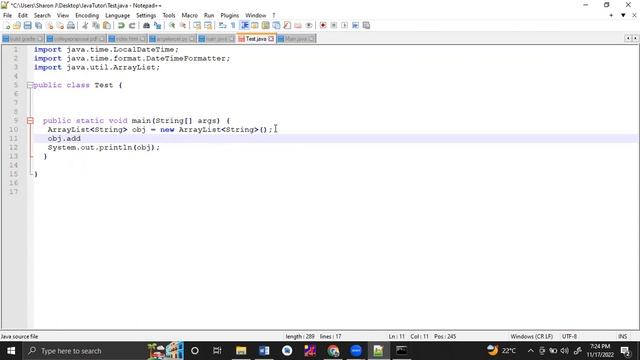This screenshot has height=360, width=640.
Task: Click the UTF-8 encoding status field
Action: pos(569,336)
